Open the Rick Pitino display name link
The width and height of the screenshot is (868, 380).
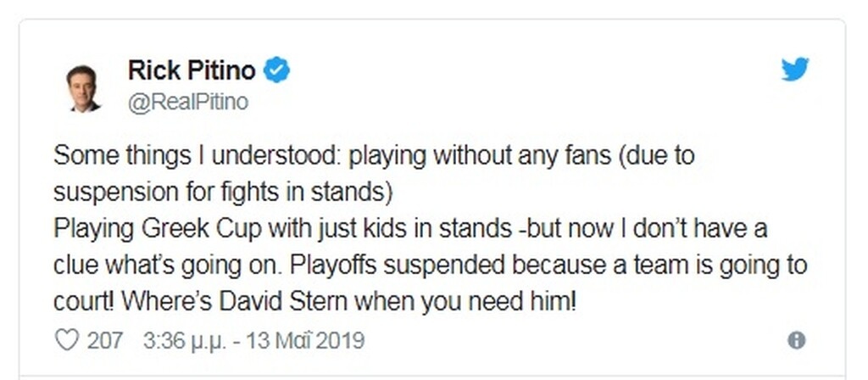click(191, 71)
